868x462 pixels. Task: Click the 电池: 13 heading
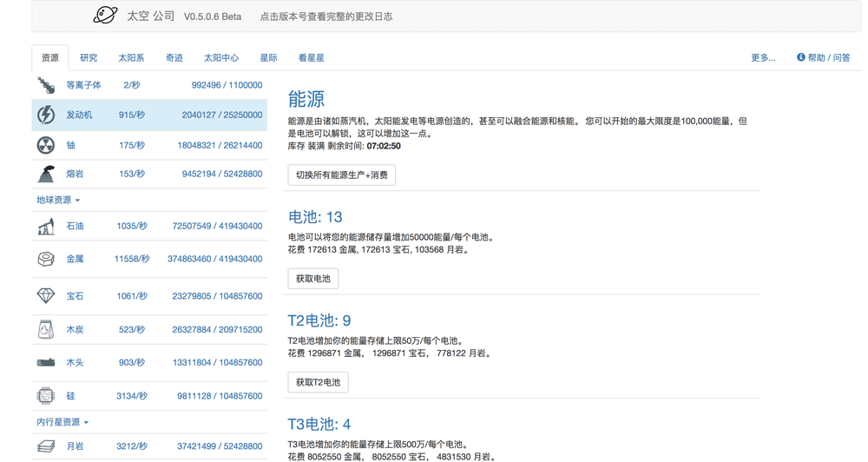315,216
